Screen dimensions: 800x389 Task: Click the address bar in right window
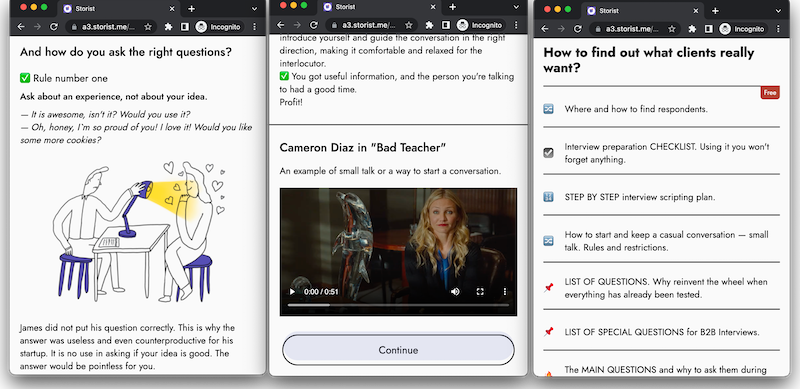(634, 29)
